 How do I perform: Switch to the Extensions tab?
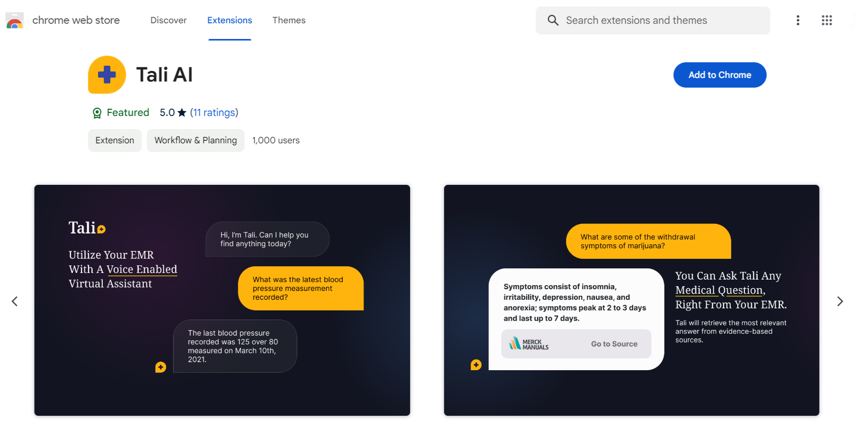point(229,20)
